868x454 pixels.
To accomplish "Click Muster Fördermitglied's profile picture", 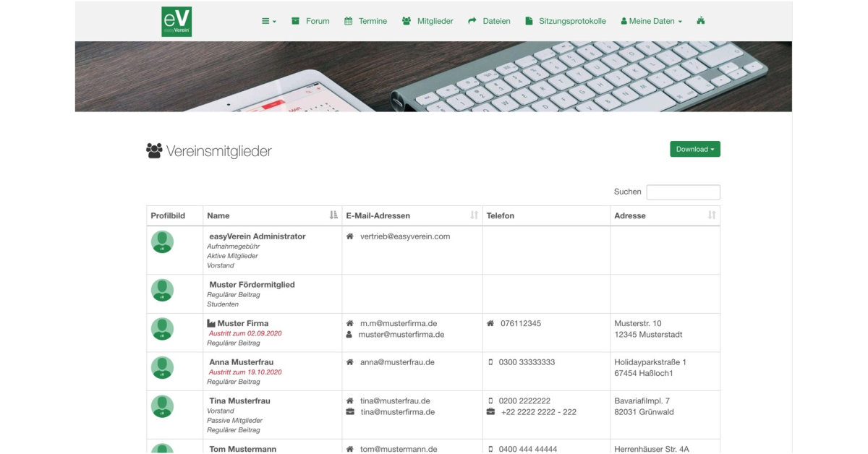I will [x=162, y=291].
